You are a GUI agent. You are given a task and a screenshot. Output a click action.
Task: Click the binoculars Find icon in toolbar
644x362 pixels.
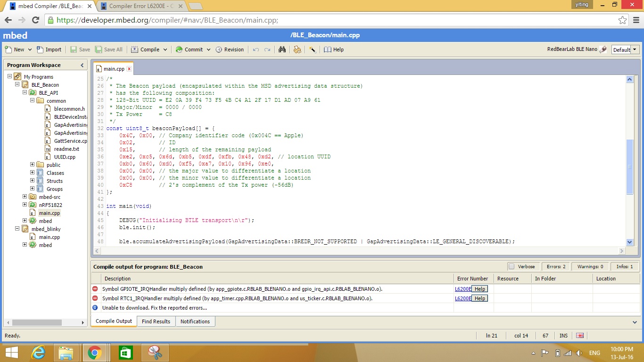[282, 49]
